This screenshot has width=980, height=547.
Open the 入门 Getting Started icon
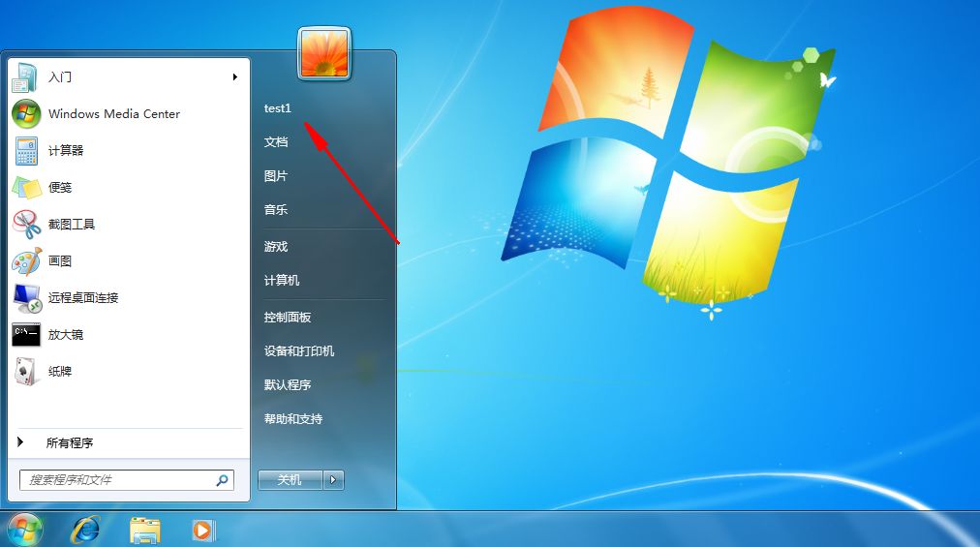click(25, 77)
